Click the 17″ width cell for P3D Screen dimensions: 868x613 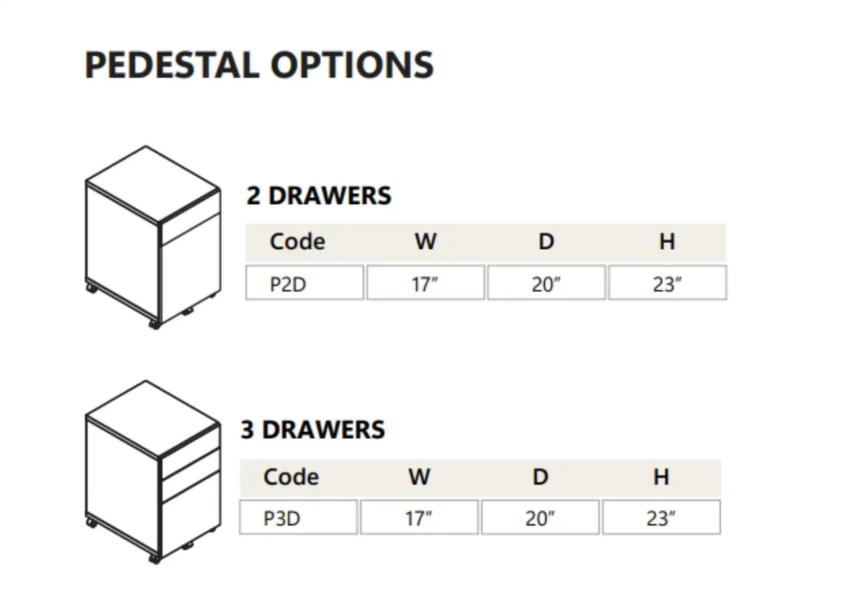[420, 517]
